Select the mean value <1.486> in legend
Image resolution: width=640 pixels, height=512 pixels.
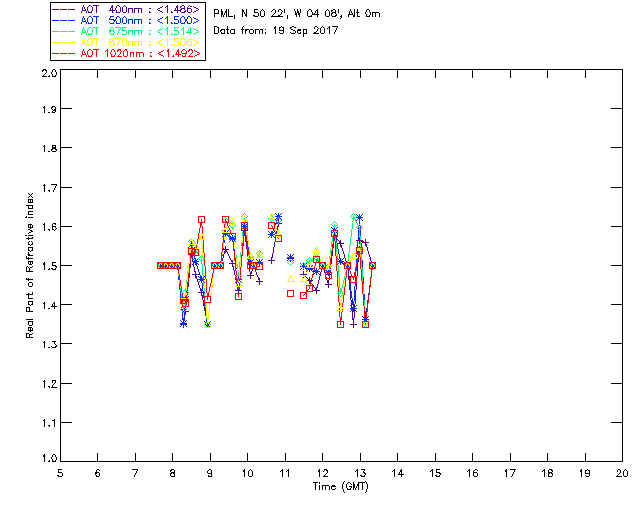click(x=178, y=9)
